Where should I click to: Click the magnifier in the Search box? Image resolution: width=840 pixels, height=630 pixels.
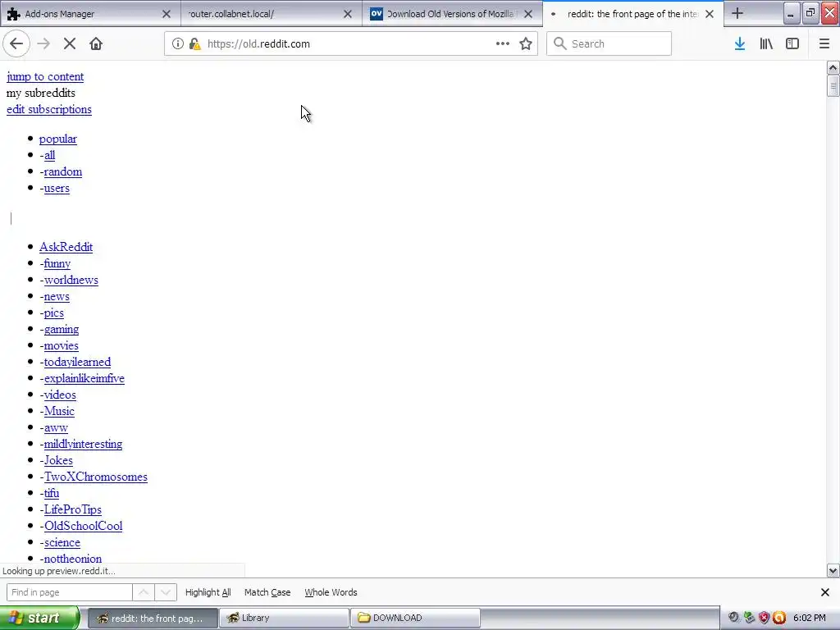(559, 43)
